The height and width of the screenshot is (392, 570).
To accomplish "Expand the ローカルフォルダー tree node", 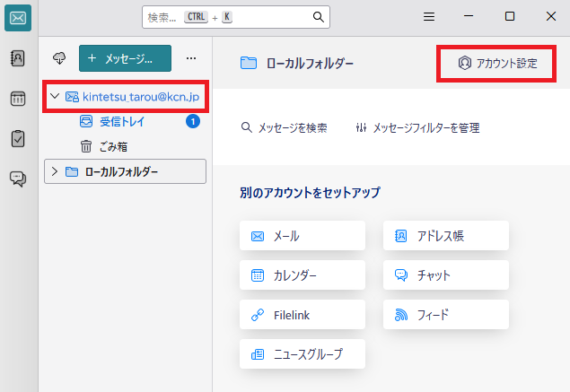I will click(55, 171).
